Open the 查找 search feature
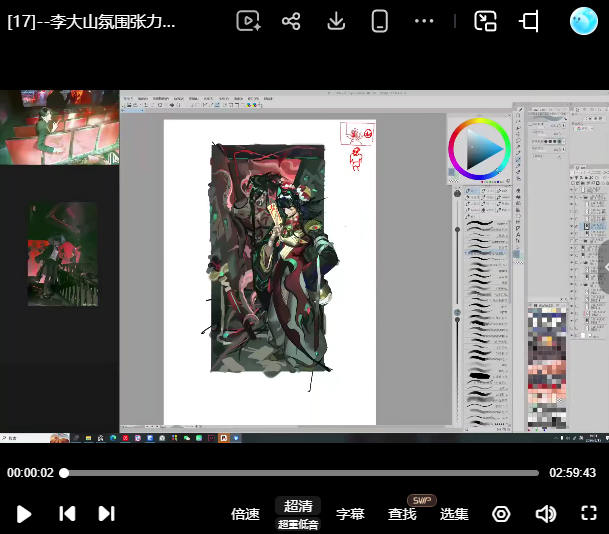 402,514
